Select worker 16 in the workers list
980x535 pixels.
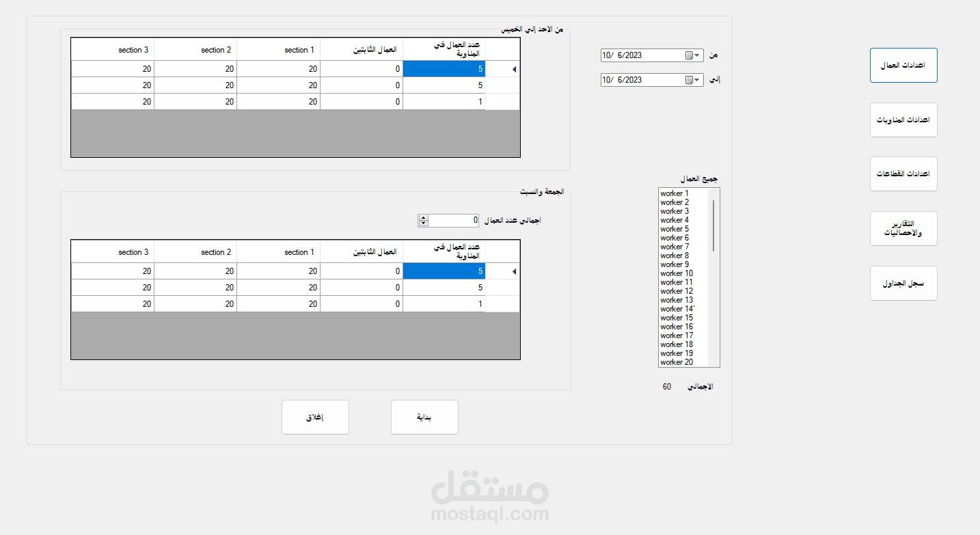pos(677,327)
